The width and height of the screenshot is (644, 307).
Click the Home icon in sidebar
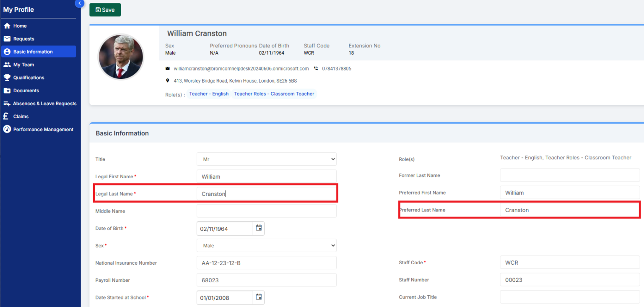tap(8, 26)
